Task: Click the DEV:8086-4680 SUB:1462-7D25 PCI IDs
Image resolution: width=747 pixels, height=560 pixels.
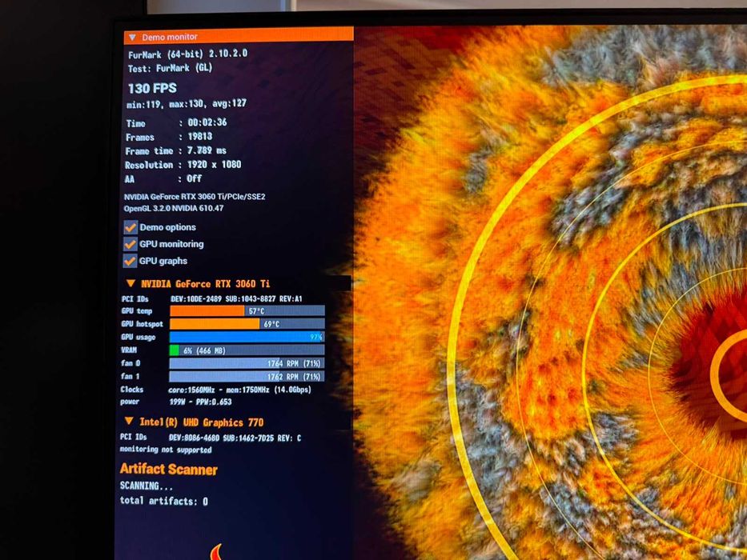Action: [x=235, y=438]
